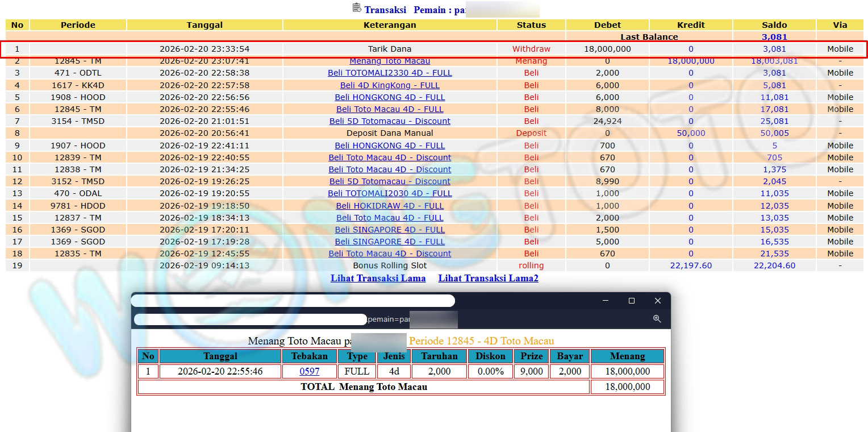View Beli 5D Totomacau - Discount row 7

390,121
